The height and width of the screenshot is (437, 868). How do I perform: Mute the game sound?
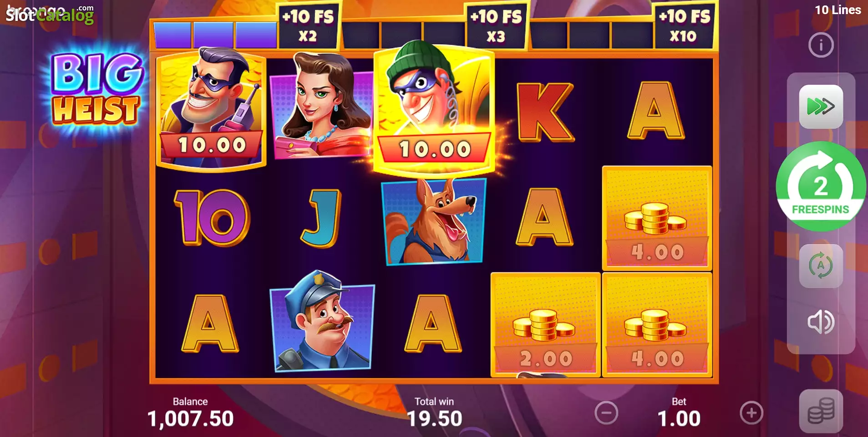click(x=821, y=322)
